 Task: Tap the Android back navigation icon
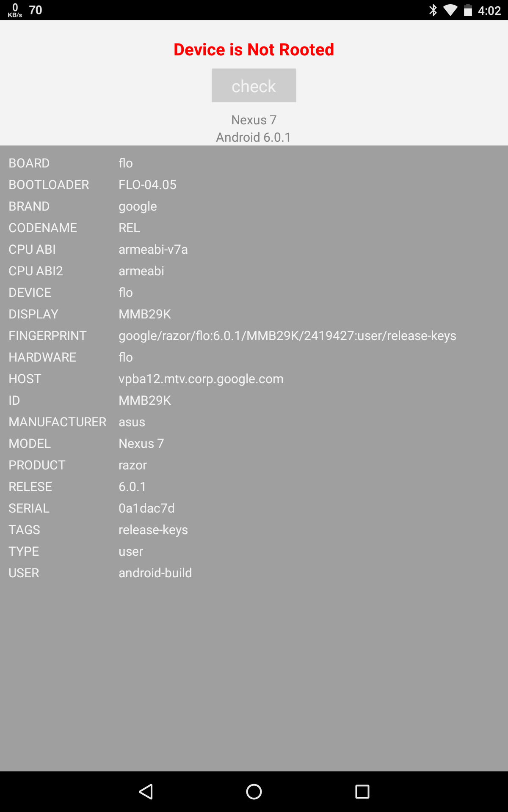[146, 792]
